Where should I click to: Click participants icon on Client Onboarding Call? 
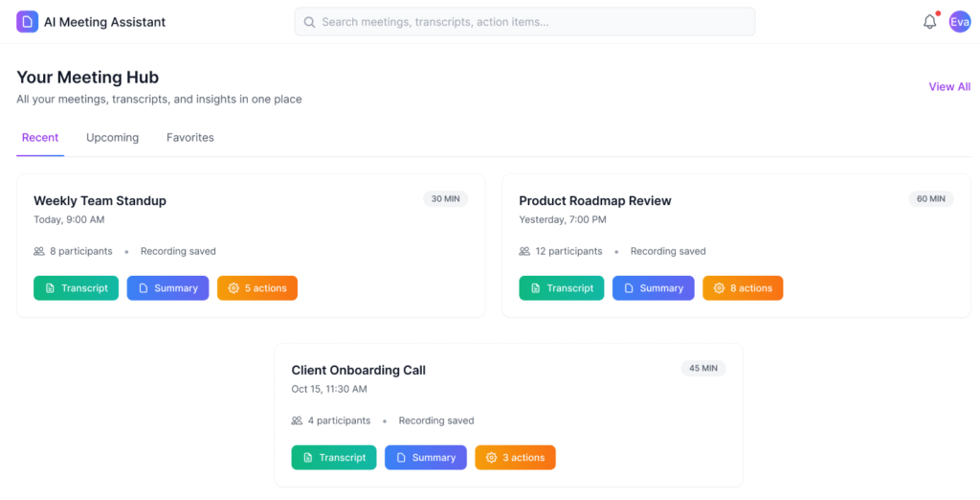pos(297,420)
